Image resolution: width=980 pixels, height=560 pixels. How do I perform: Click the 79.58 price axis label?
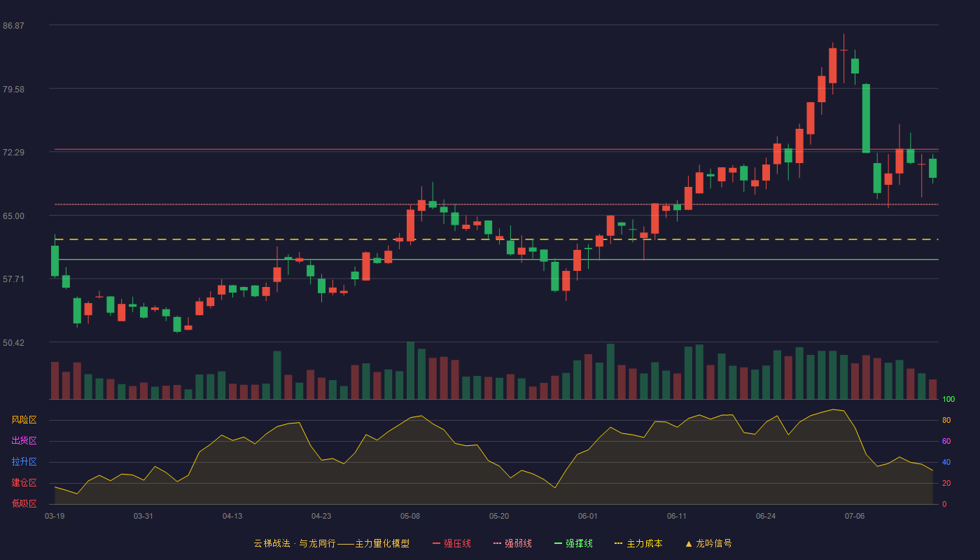pyautogui.click(x=13, y=90)
